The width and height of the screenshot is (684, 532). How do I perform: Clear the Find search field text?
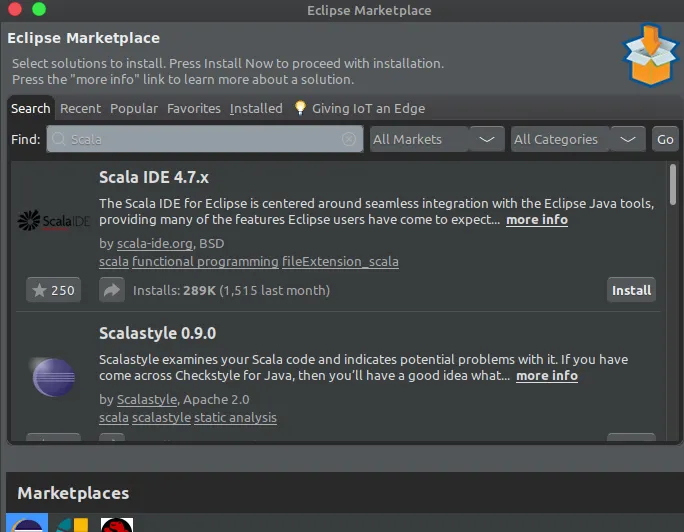pos(349,139)
